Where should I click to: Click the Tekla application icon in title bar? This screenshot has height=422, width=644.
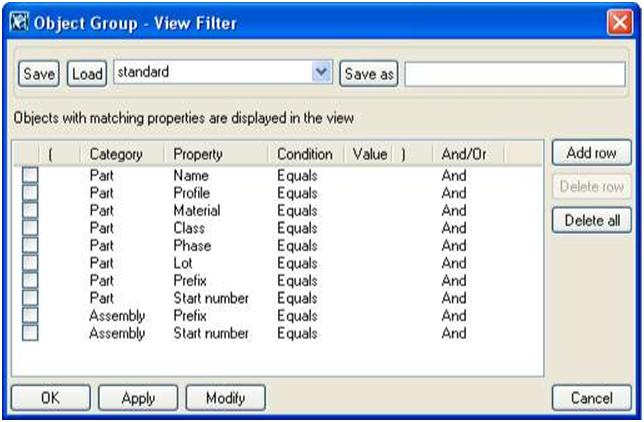(x=19, y=22)
